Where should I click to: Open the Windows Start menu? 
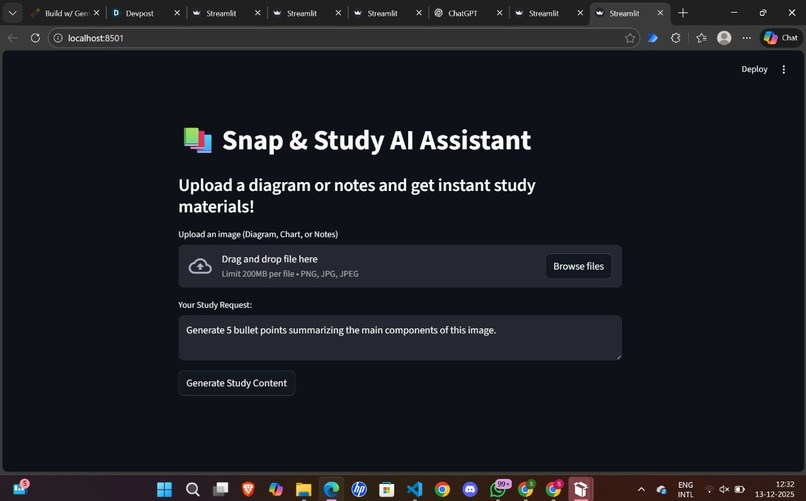tap(164, 489)
